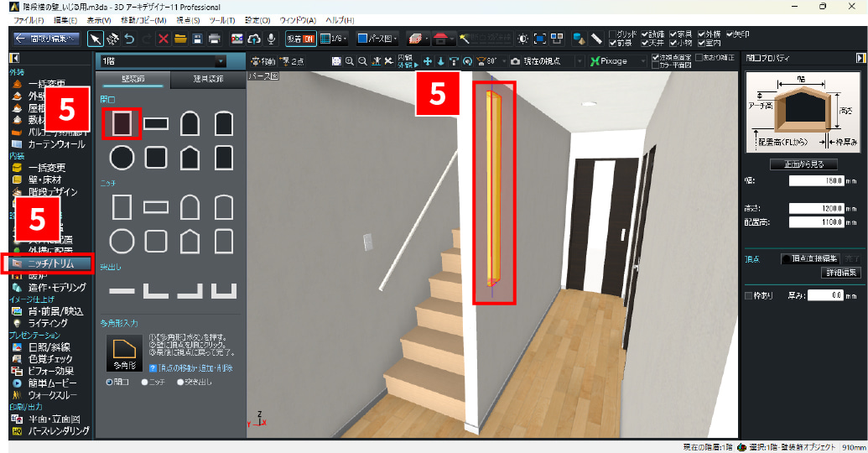The height and width of the screenshot is (453, 868).
Task: Click the undo arrow icon
Action: pyautogui.click(x=129, y=39)
